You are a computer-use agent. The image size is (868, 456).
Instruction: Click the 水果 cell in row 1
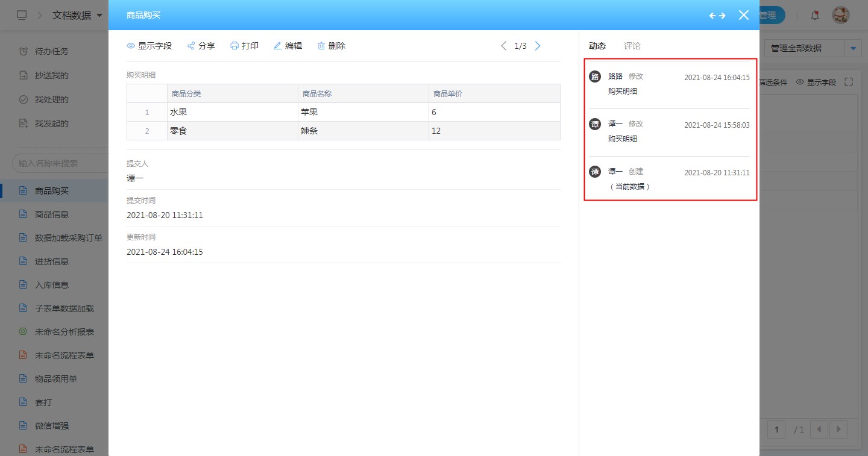point(233,112)
